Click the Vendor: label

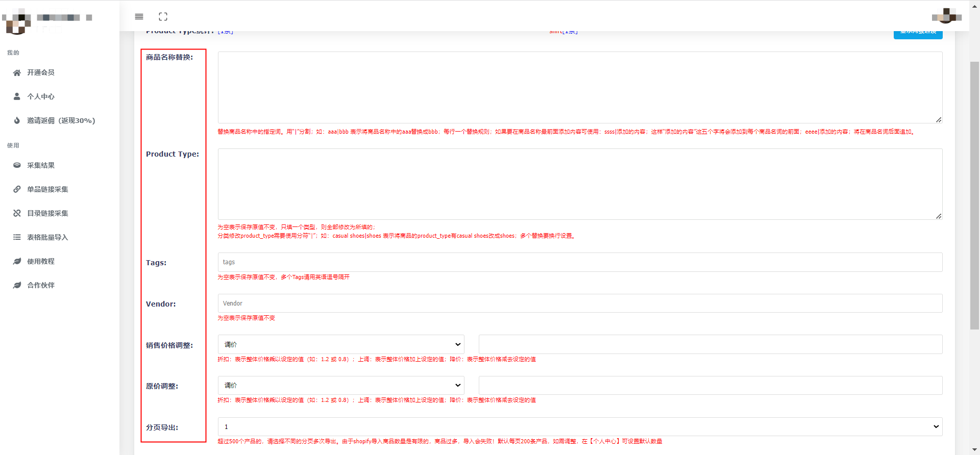(x=161, y=304)
